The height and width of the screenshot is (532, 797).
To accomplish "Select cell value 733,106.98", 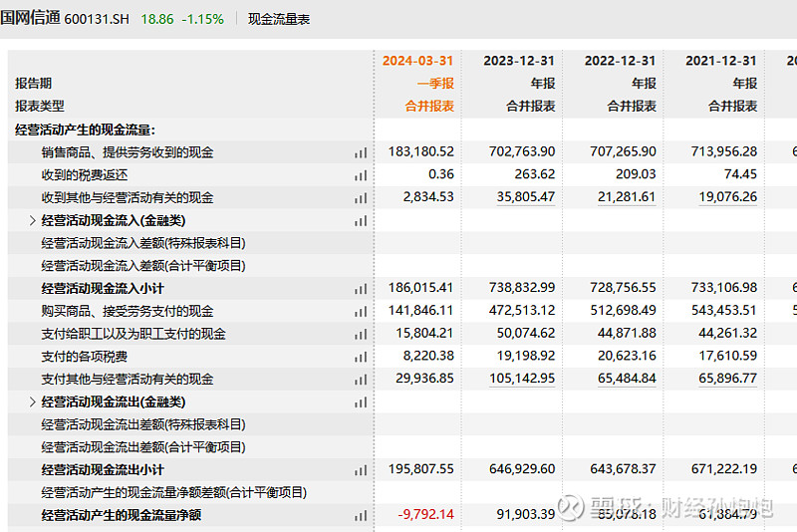I will coord(724,288).
